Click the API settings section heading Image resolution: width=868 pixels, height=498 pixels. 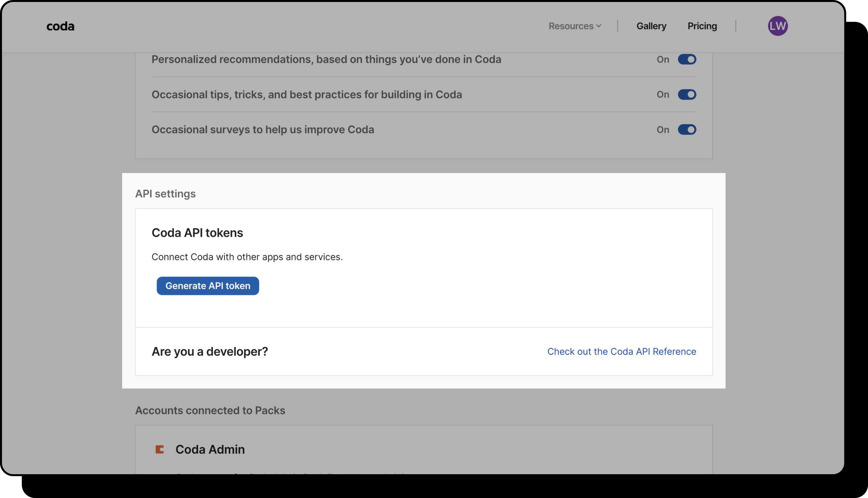(x=165, y=193)
